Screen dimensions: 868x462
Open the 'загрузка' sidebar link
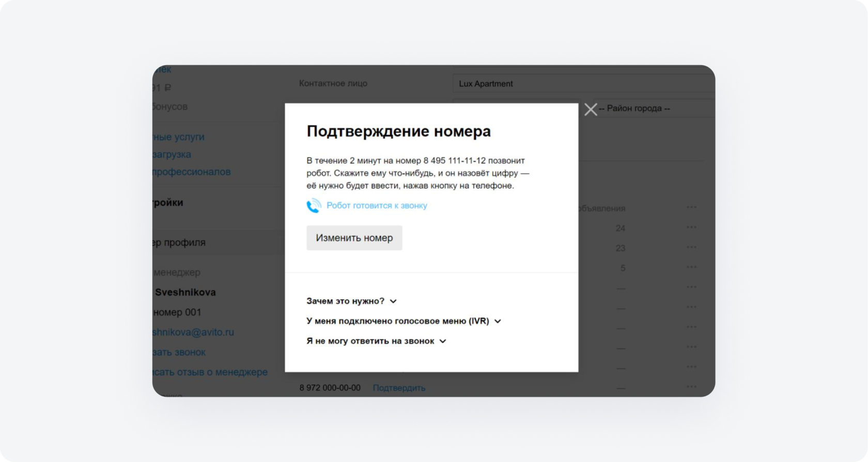click(172, 154)
